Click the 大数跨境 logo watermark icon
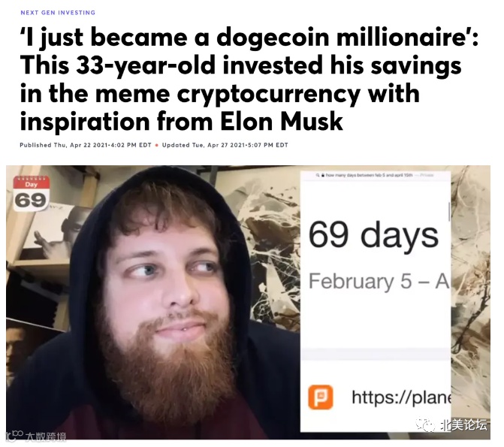 [14, 436]
